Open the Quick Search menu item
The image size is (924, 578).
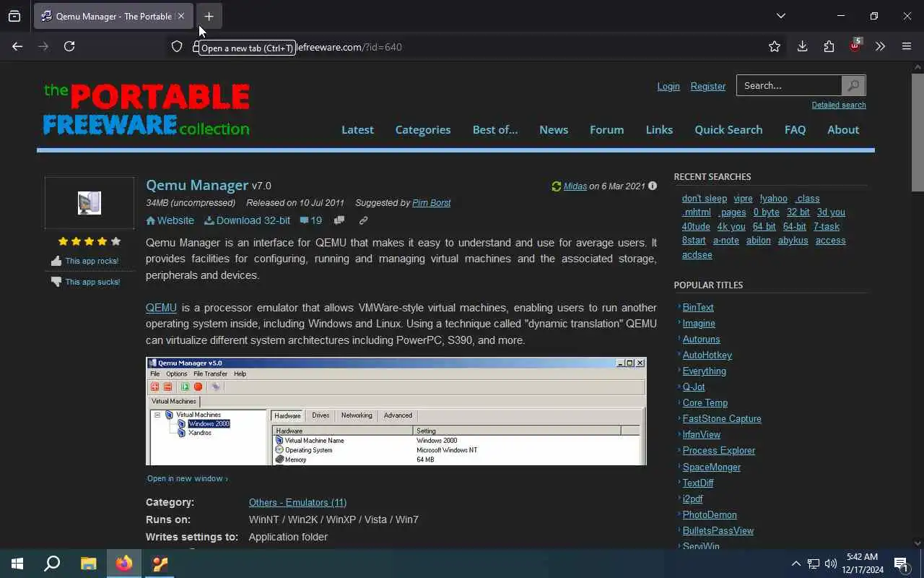click(x=728, y=130)
